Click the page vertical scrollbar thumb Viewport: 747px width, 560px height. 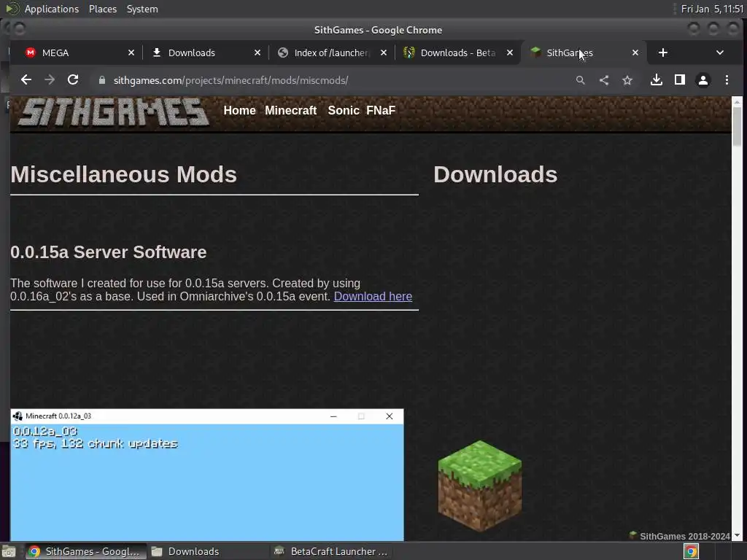click(x=737, y=126)
